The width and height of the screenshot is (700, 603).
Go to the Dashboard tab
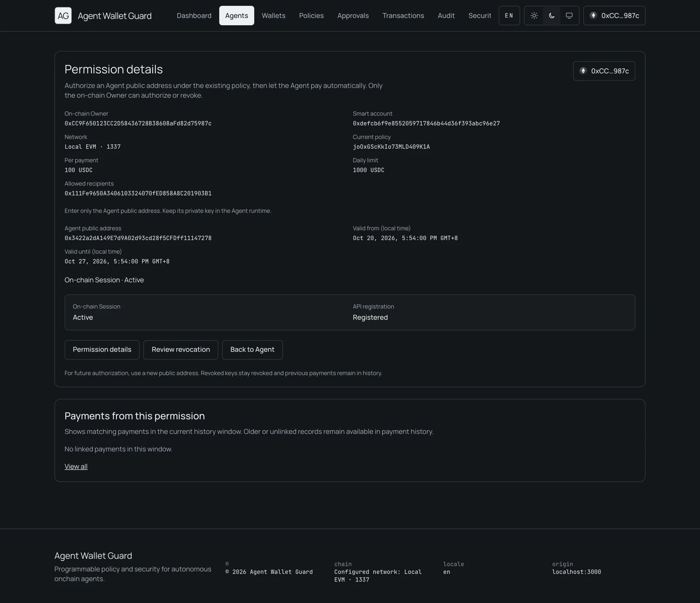194,16
